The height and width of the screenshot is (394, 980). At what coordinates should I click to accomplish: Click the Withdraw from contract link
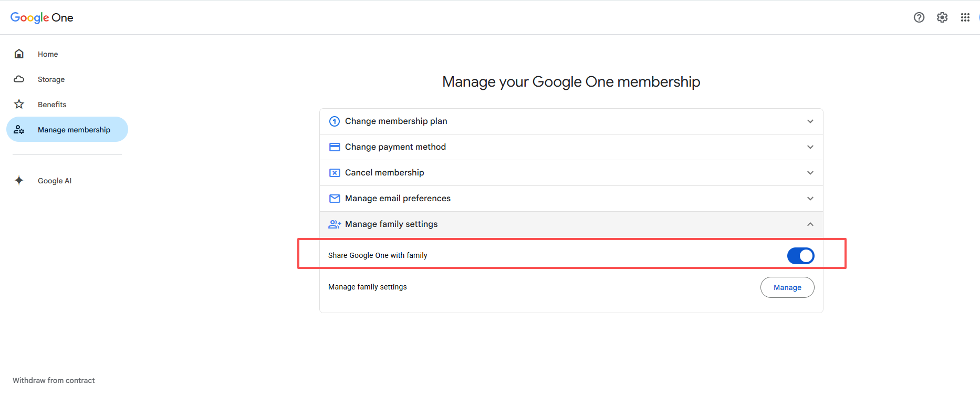point(54,380)
